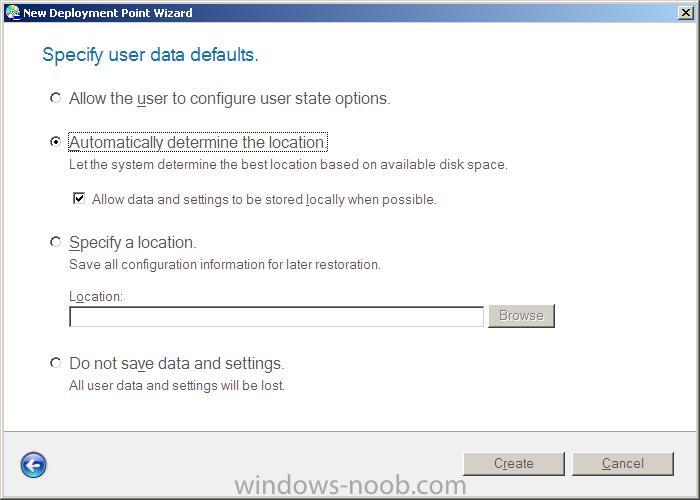Viewport: 700px width, 500px height.
Task: Cancel the deployment point wizard
Action: [623, 464]
